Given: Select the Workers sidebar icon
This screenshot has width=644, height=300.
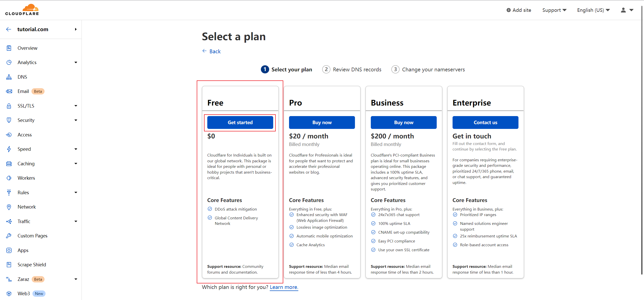Looking at the screenshot, I should 9,178.
